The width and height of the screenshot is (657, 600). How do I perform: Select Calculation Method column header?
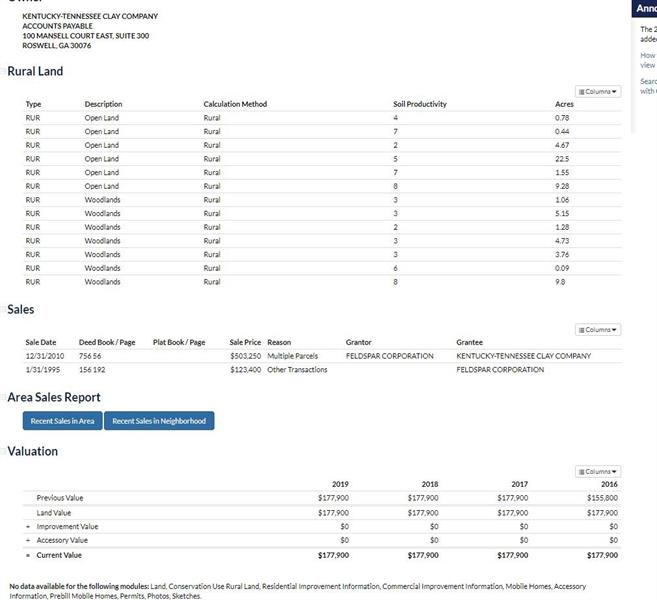[x=235, y=104]
